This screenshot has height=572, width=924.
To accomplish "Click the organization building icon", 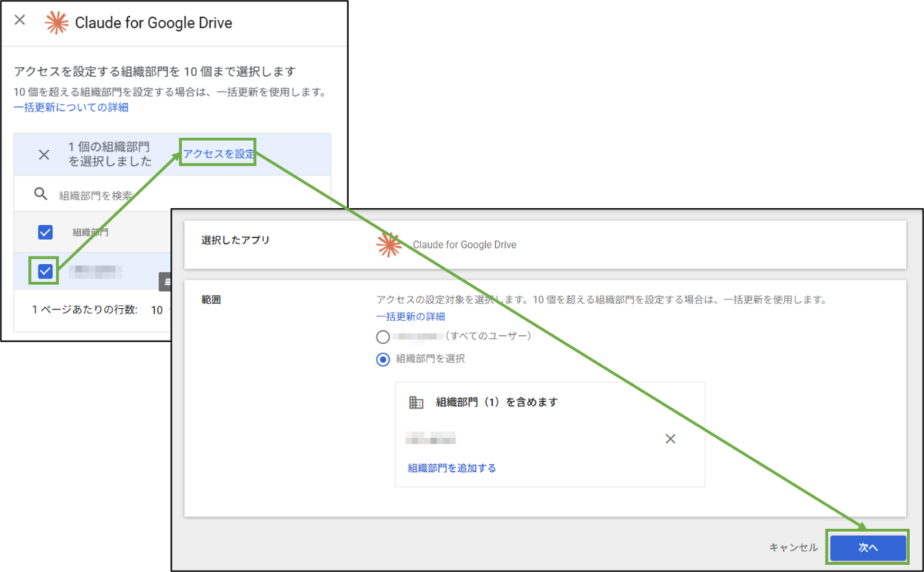I will click(416, 402).
